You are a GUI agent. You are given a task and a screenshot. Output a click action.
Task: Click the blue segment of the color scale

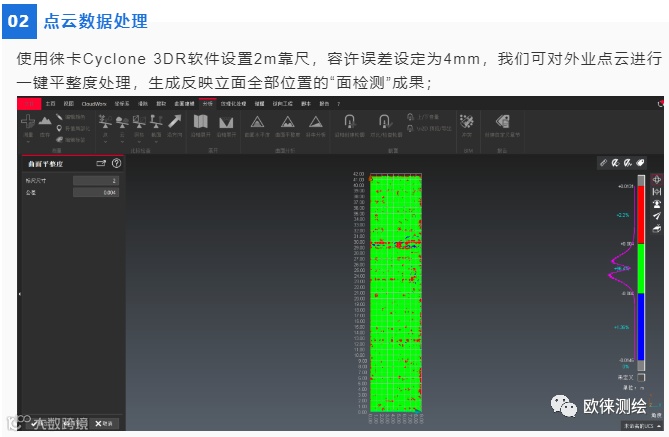[x=641, y=327]
